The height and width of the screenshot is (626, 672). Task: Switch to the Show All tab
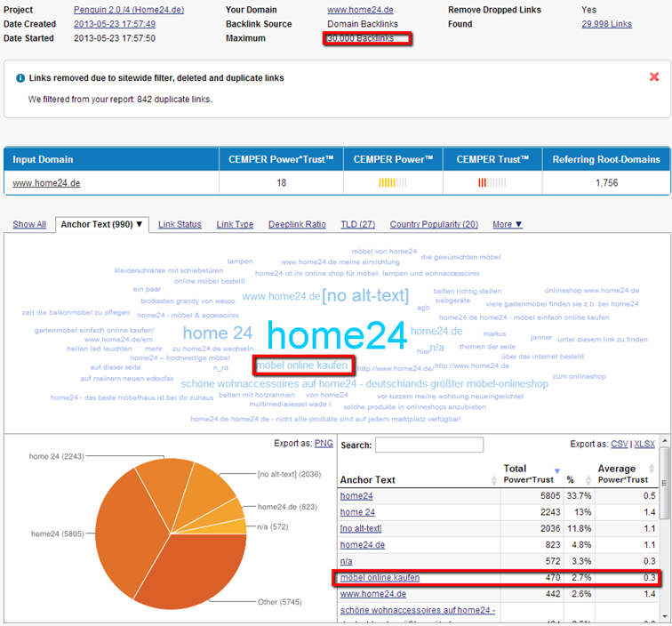pos(29,224)
